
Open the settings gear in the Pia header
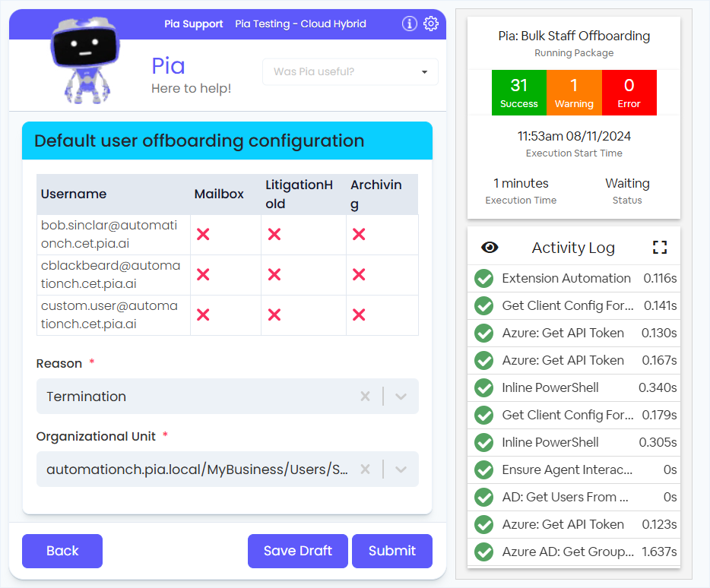430,24
